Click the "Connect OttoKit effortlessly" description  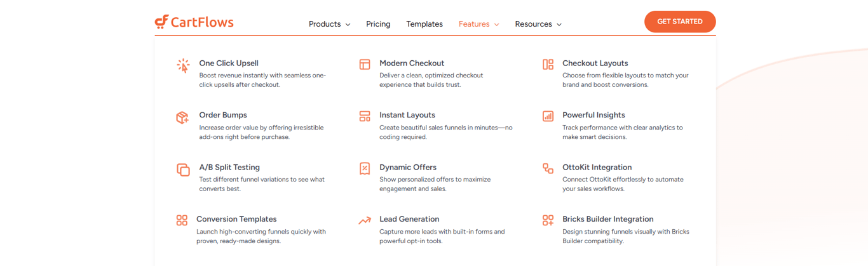click(623, 184)
